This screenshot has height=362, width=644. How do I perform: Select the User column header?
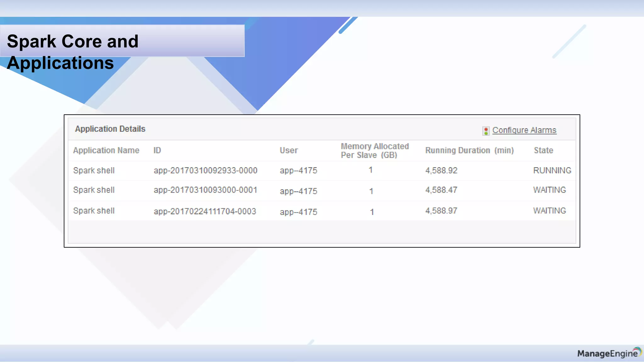click(289, 151)
